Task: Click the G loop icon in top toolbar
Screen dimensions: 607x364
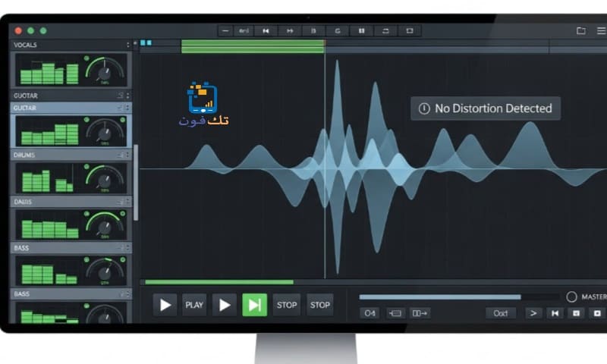Action: click(338, 31)
